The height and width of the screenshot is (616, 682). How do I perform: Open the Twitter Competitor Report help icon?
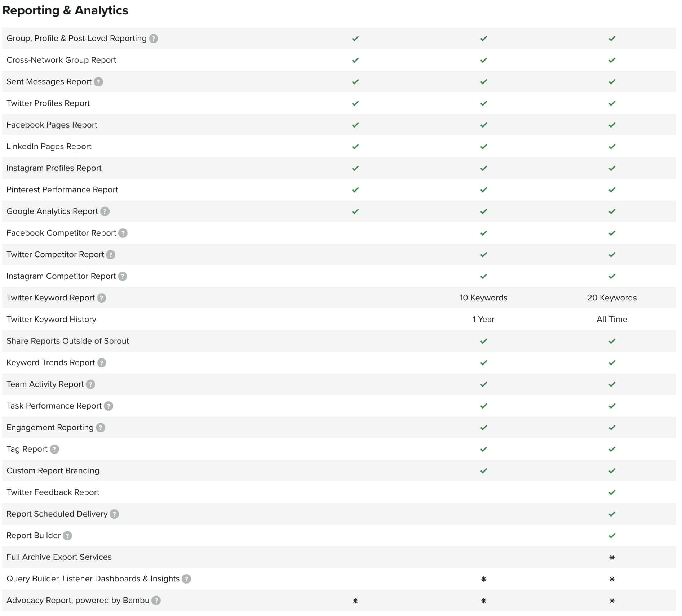pos(111,255)
